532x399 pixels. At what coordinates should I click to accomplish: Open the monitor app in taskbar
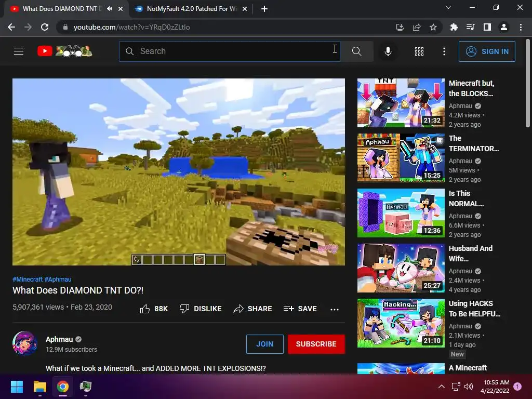86,387
